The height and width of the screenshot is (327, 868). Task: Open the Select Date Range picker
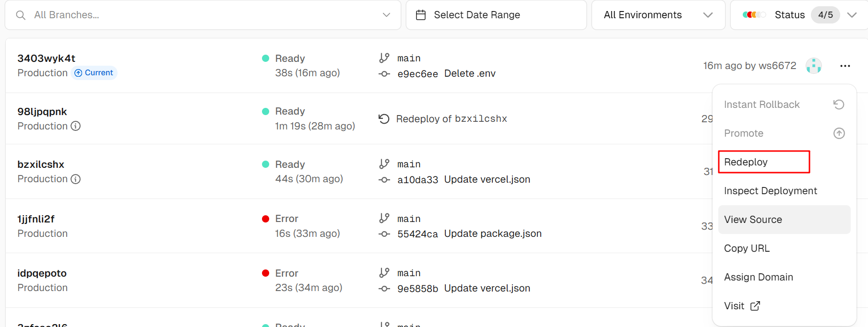tap(477, 15)
